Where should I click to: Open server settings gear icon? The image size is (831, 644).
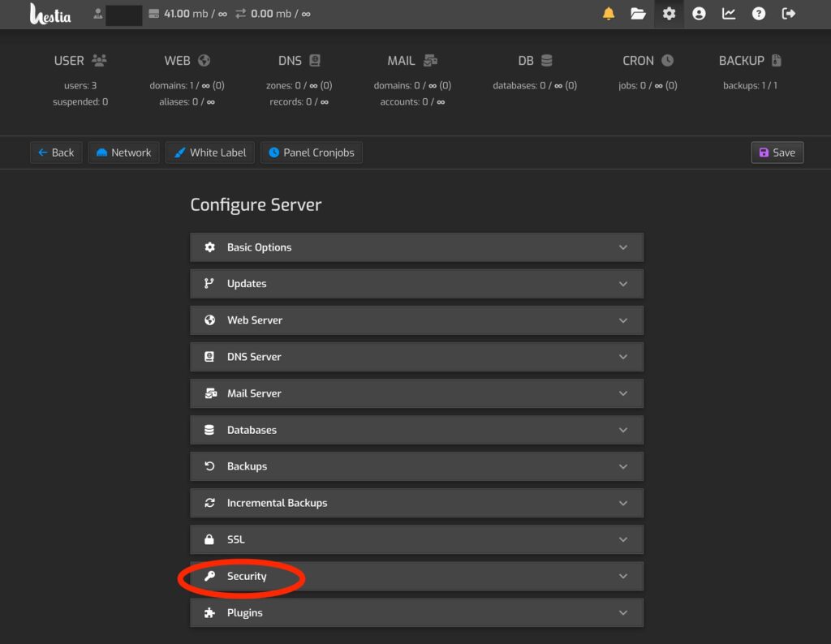point(669,14)
